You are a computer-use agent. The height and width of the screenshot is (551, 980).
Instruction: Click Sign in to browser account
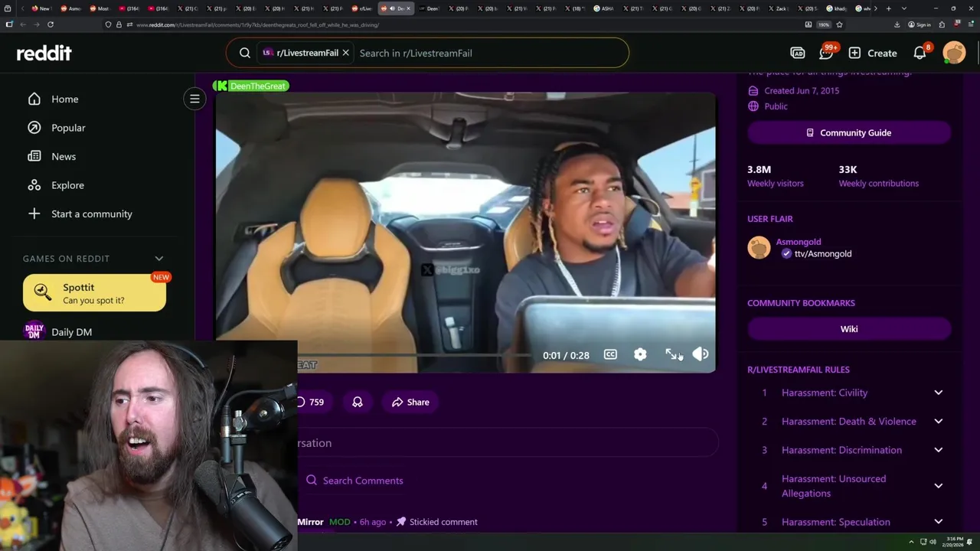(x=921, y=24)
